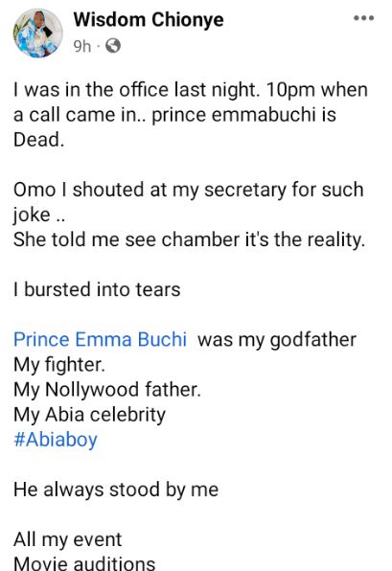This screenshot has height=571, width=392.
Task: Open the three-dot post options menu
Action: 363,18
